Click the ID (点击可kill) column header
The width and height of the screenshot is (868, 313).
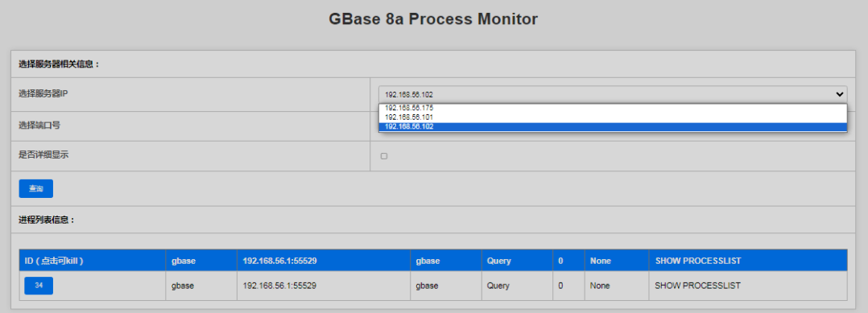tap(54, 261)
